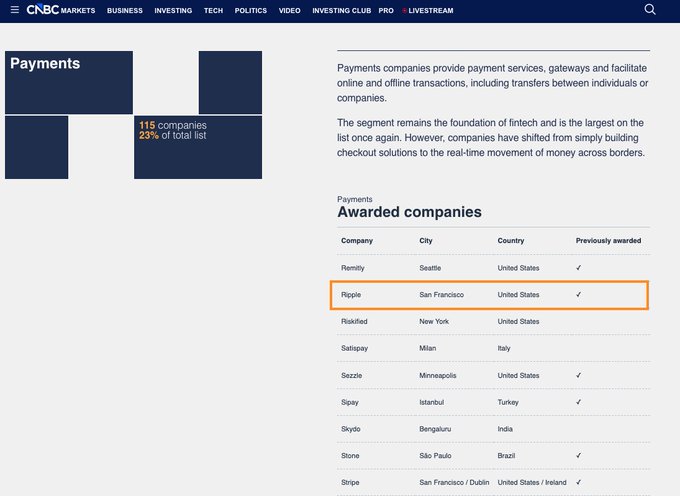The image size is (680, 496).
Task: Go to the Investing section
Action: (173, 10)
